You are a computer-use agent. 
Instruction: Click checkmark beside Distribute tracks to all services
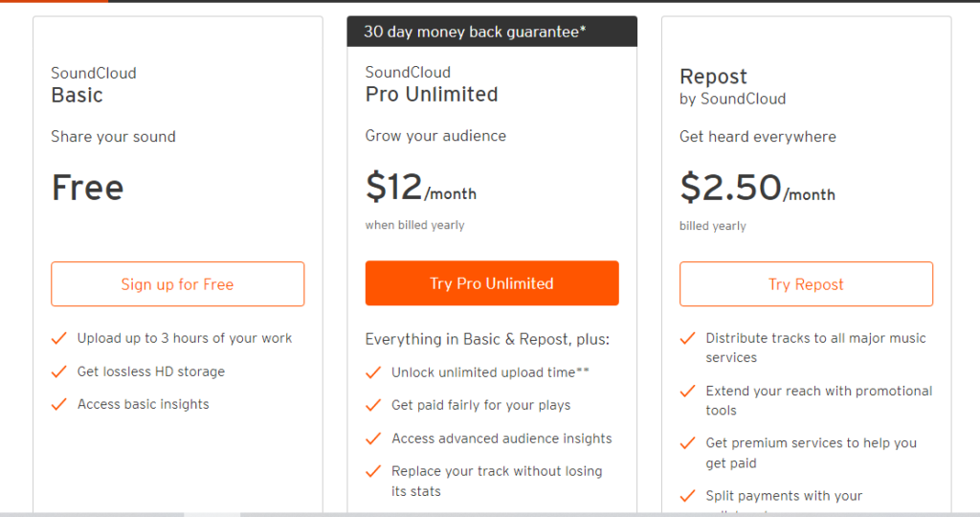click(x=687, y=338)
